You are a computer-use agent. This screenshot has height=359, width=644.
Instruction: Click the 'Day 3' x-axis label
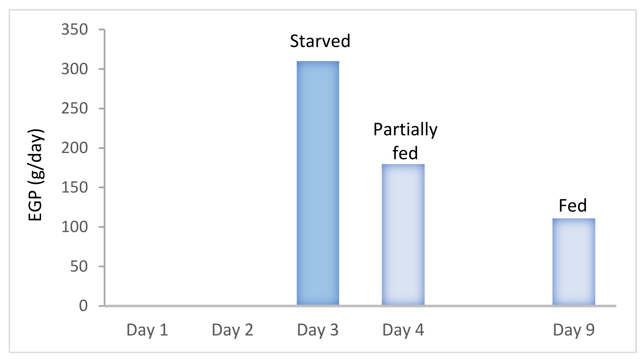point(318,330)
